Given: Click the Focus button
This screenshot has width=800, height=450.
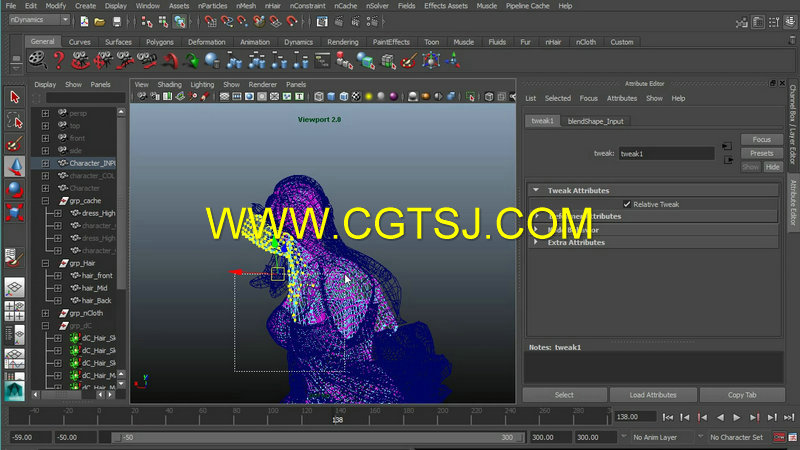Looking at the screenshot, I should [x=761, y=139].
